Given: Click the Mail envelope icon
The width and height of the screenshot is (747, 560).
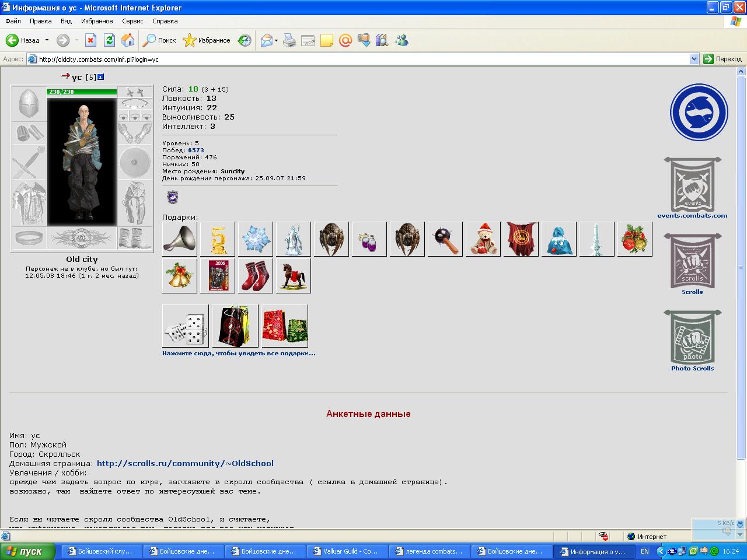Looking at the screenshot, I should tap(267, 40).
